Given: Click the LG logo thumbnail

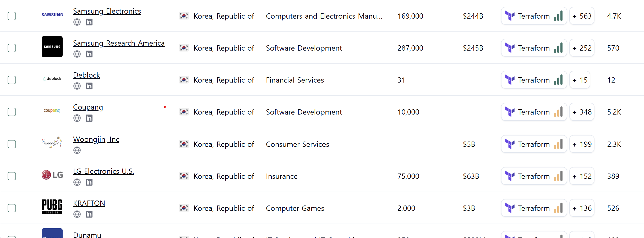Looking at the screenshot, I should (x=52, y=175).
